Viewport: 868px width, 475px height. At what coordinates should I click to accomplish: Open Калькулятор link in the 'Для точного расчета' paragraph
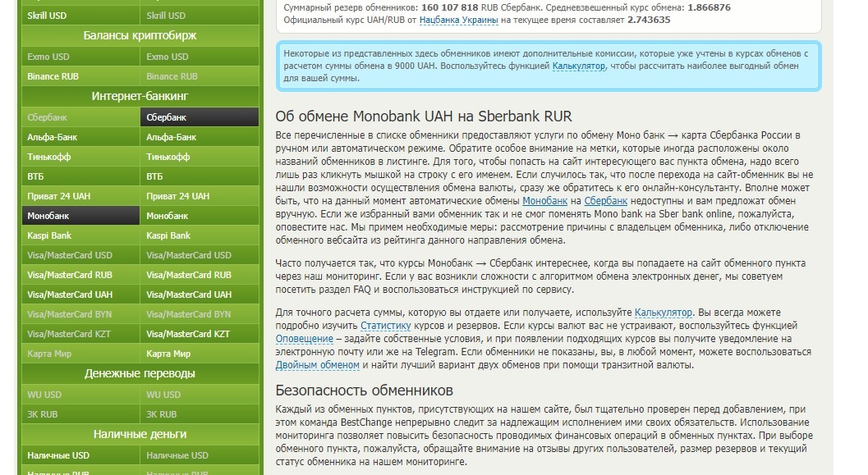664,313
